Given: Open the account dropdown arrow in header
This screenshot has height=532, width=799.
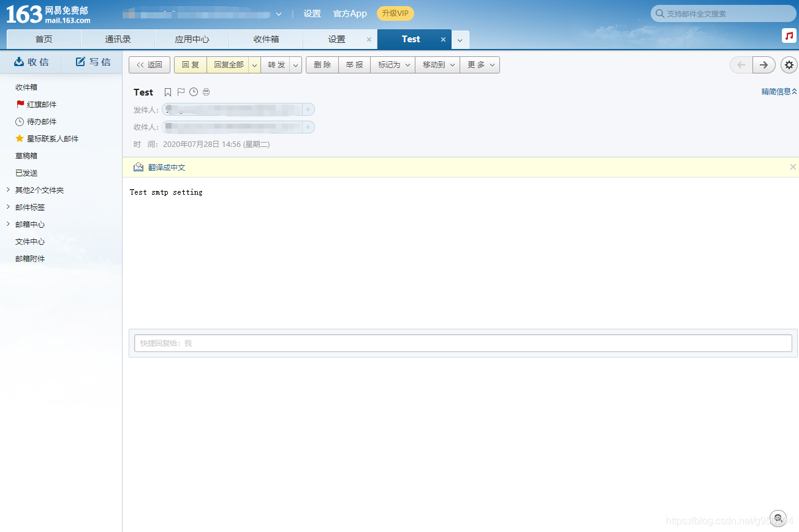Looking at the screenshot, I should click(x=279, y=13).
